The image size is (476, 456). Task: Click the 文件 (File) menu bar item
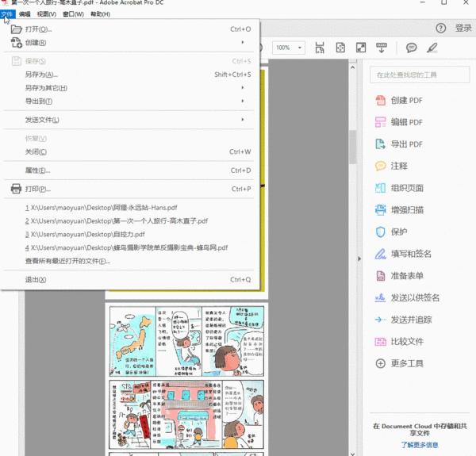click(x=8, y=14)
